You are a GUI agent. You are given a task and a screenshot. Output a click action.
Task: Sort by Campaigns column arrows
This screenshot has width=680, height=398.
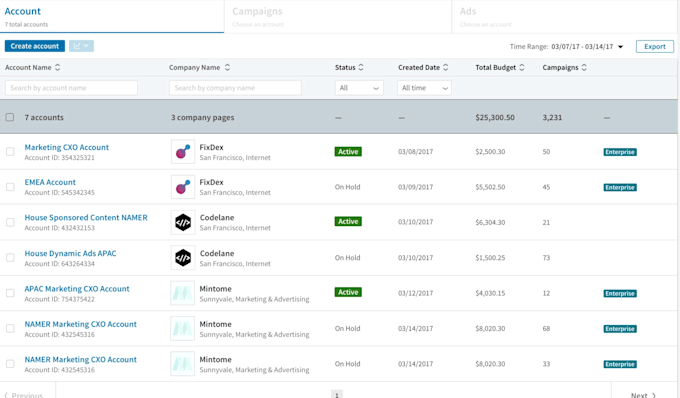coord(584,67)
